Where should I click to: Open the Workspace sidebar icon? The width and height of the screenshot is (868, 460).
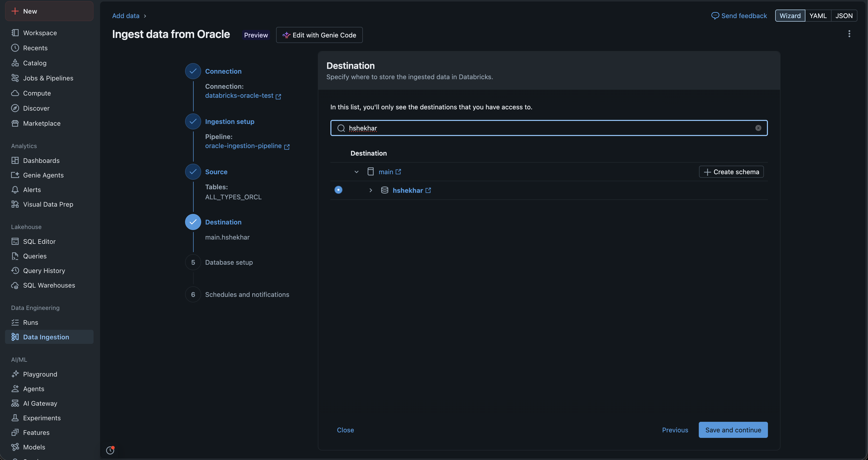coord(15,33)
